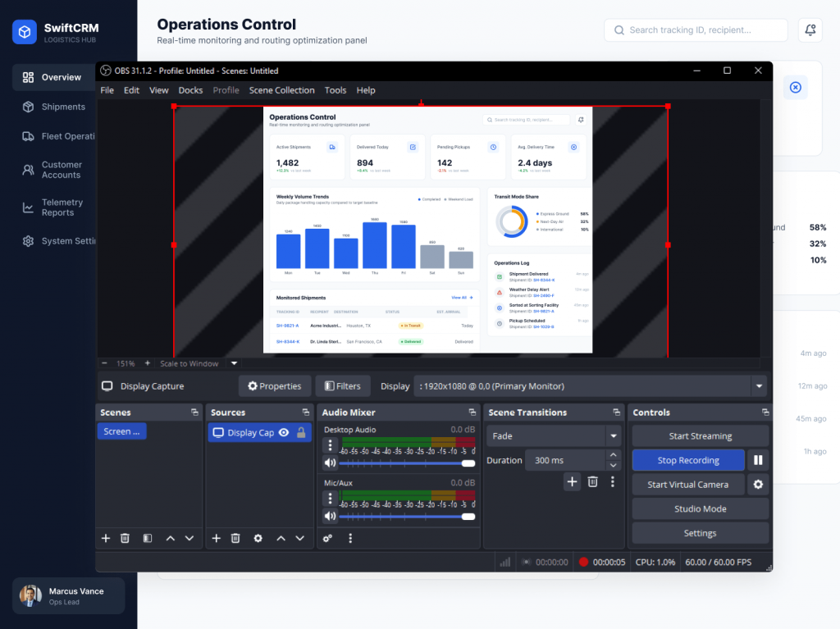This screenshot has height=629, width=840.
Task: Adjust Desktop Audio volume slider
Action: click(407, 463)
